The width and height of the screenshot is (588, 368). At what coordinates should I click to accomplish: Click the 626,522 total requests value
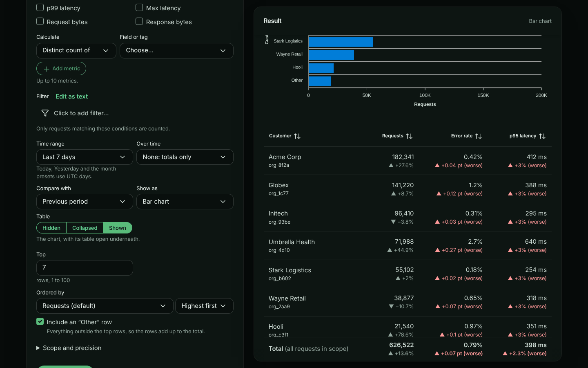pos(401,345)
